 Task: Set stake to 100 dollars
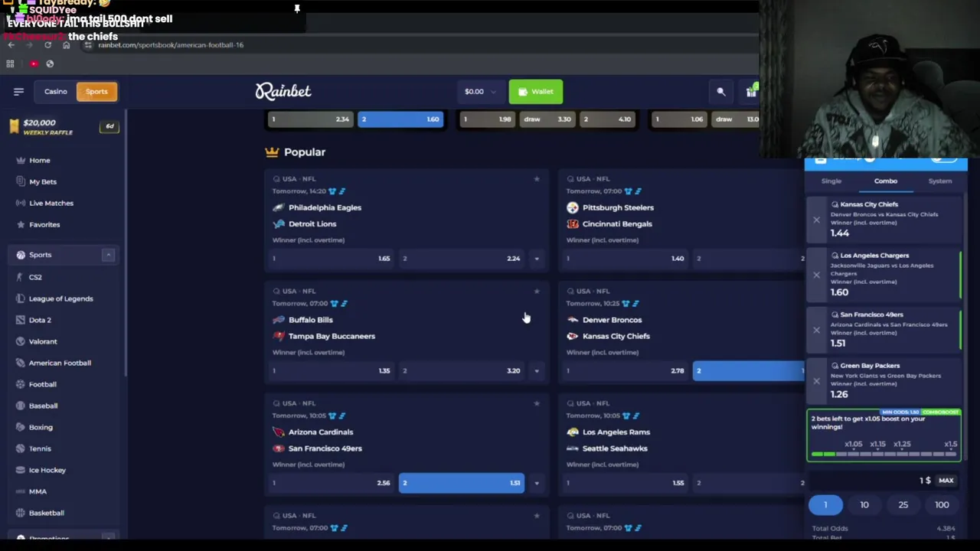coord(942,505)
